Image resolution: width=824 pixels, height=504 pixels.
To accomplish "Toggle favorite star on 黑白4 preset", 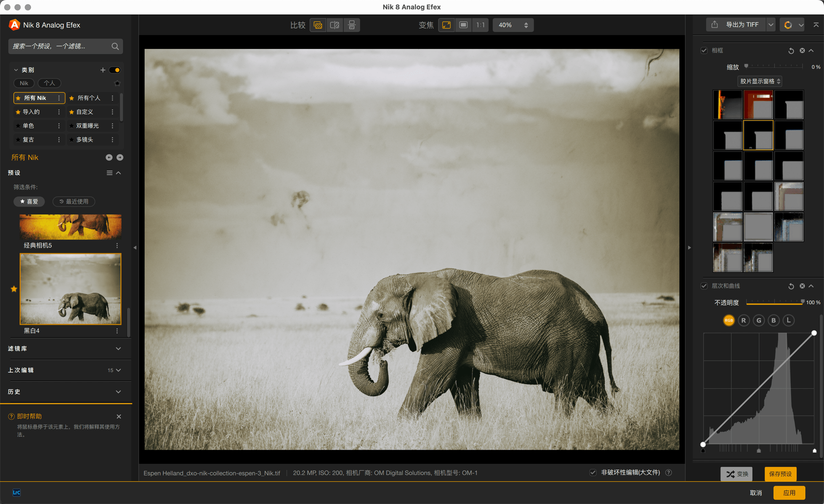I will coord(14,289).
